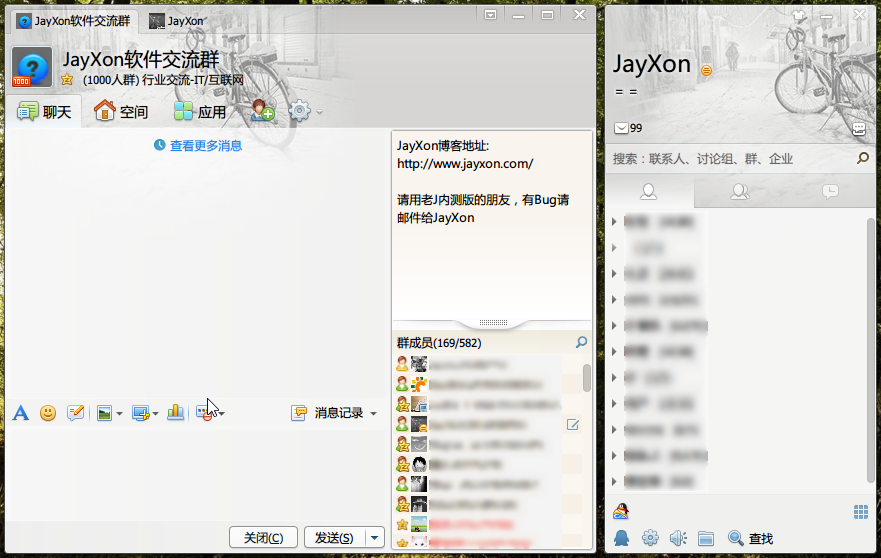Select the 聊天 tab
881x558 pixels.
click(x=44, y=111)
